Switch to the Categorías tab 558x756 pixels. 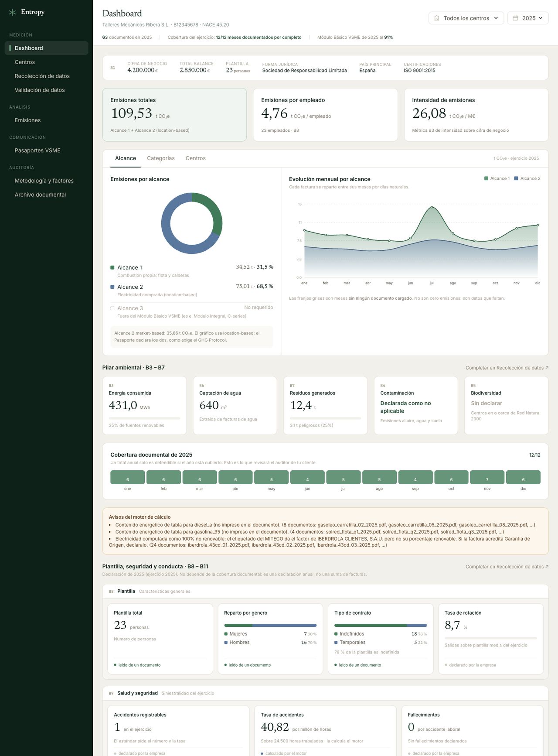coord(161,158)
